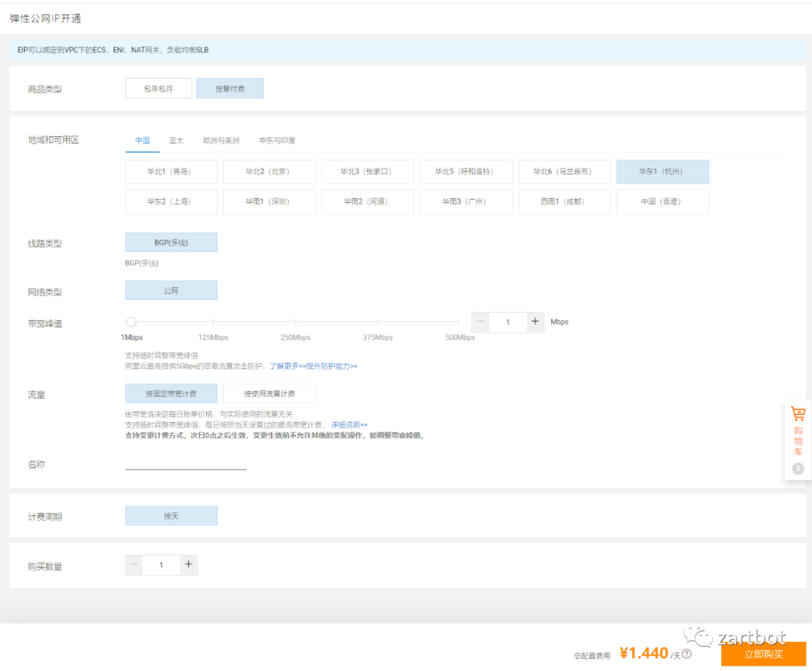Switch to 中东与印度 region tab
Screen dimensions: 812x671
click(277, 141)
